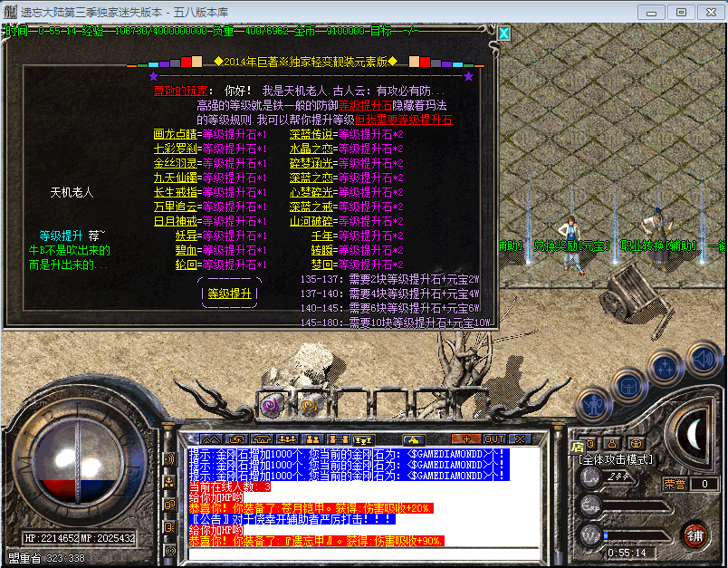Click the wave-shaped chat toolbar icon
The image size is (728, 568).
click(211, 438)
